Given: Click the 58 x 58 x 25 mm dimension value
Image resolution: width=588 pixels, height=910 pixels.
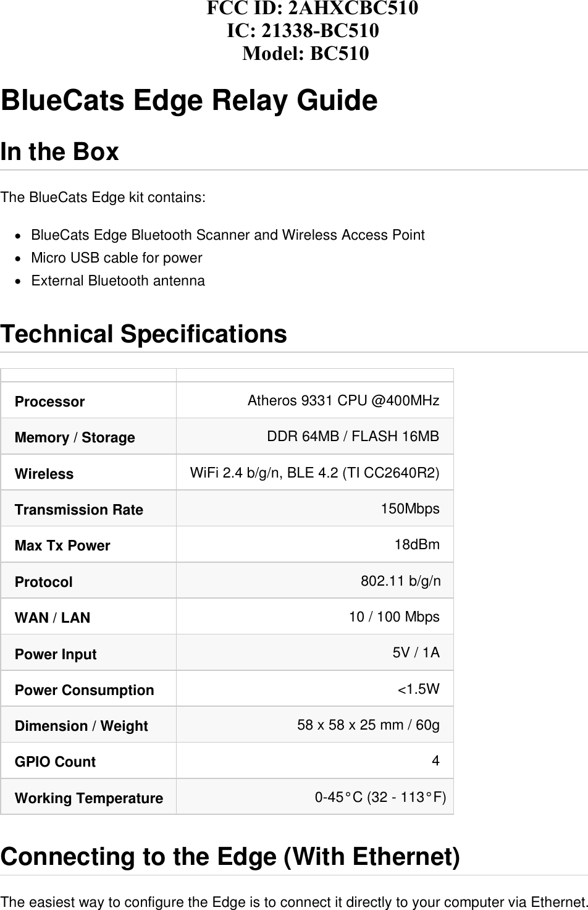Looking at the screenshot, I should click(368, 725).
